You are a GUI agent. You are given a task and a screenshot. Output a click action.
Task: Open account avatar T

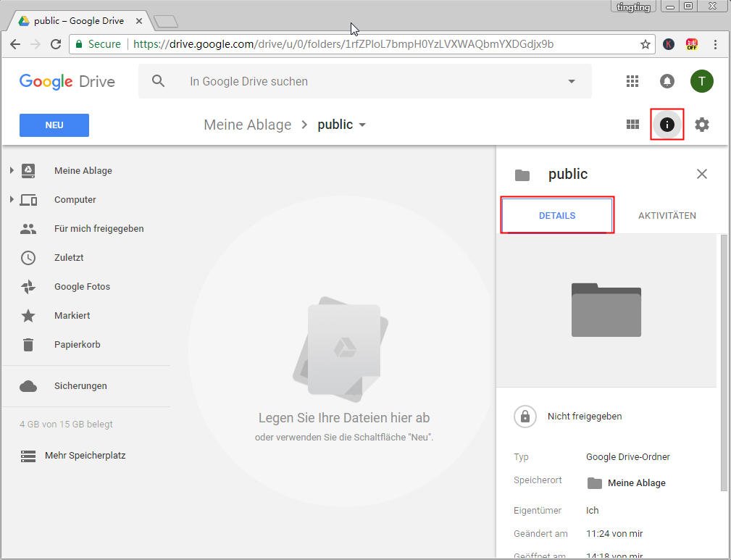pyautogui.click(x=701, y=81)
